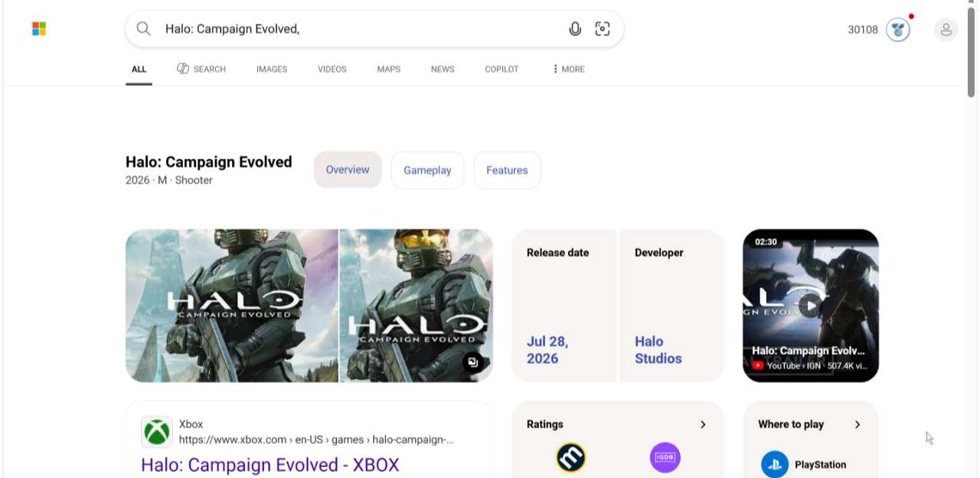Viewport: 980px width, 478px height.
Task: Expand the Where to play arrow
Action: click(857, 424)
